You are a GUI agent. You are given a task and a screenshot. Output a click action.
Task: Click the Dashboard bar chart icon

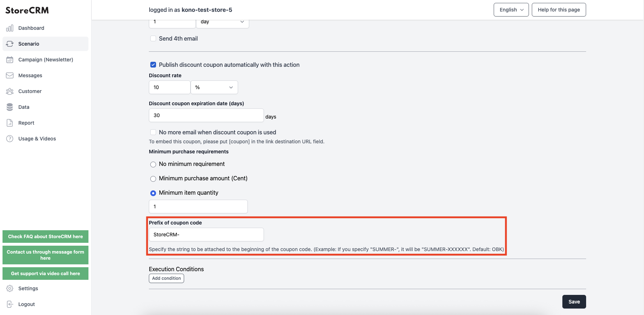click(x=10, y=28)
